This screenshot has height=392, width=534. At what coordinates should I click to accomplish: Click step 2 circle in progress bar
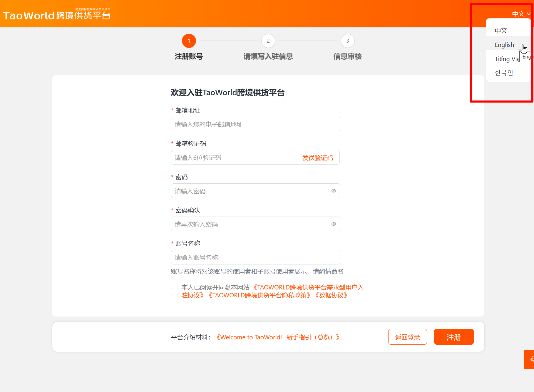(268, 41)
